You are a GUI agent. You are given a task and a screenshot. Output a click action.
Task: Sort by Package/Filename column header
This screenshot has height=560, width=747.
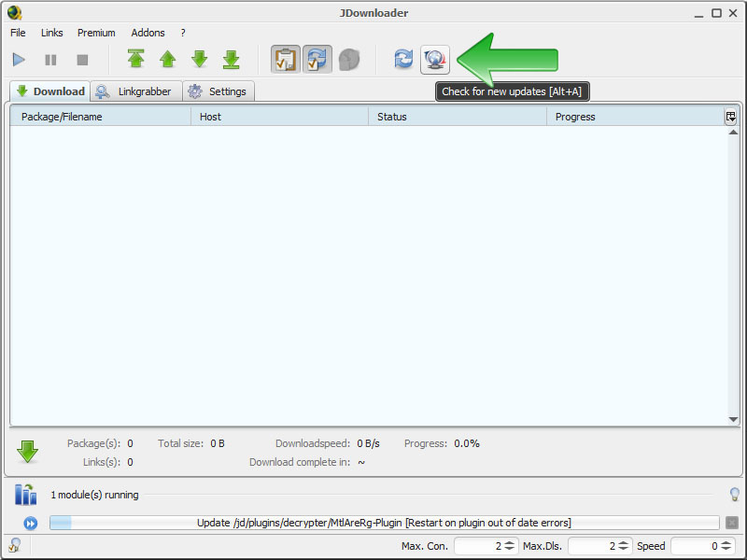click(101, 117)
